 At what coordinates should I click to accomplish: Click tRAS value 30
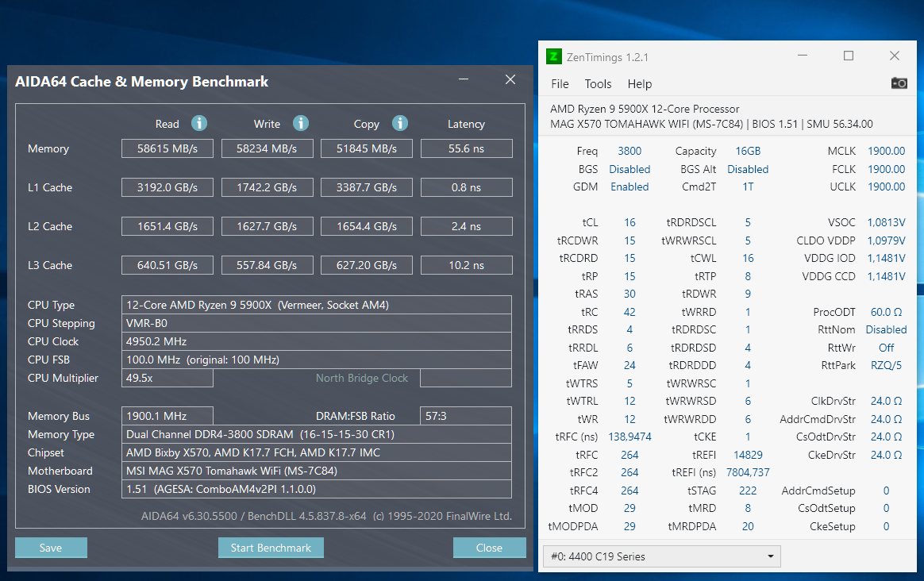[629, 294]
